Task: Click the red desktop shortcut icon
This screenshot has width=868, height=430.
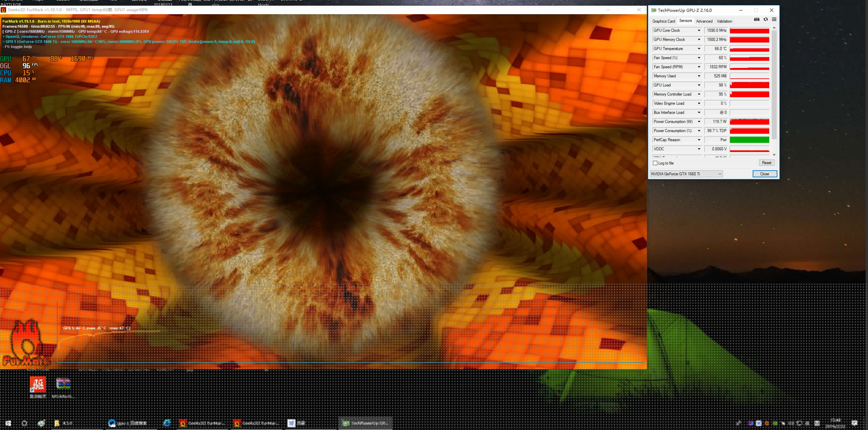Action: 38,384
